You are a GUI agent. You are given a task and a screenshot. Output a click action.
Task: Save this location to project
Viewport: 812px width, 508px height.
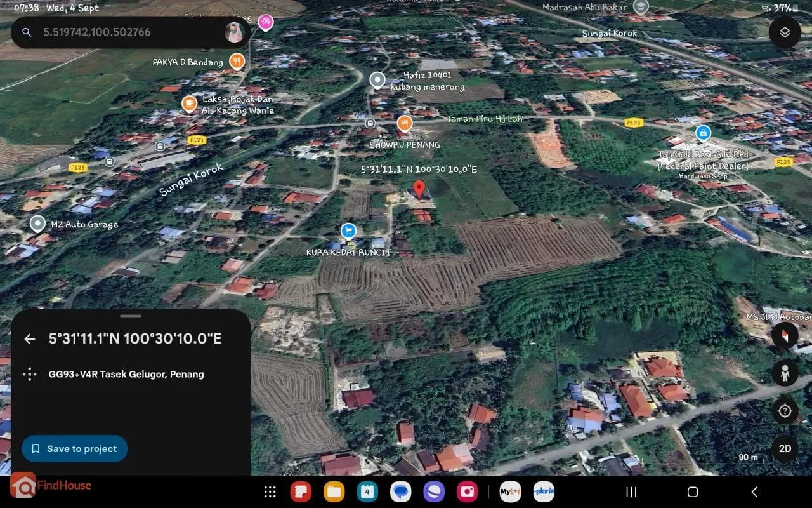pyautogui.click(x=74, y=448)
